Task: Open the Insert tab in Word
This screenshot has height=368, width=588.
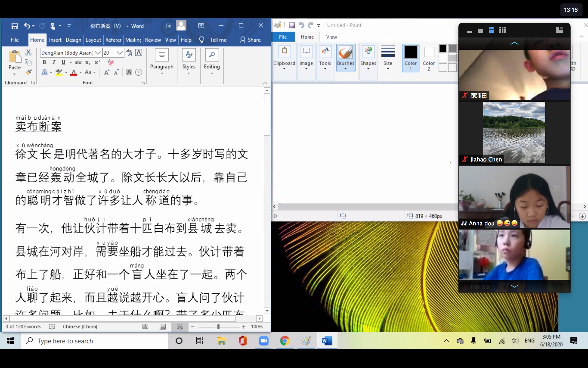Action: click(x=55, y=40)
